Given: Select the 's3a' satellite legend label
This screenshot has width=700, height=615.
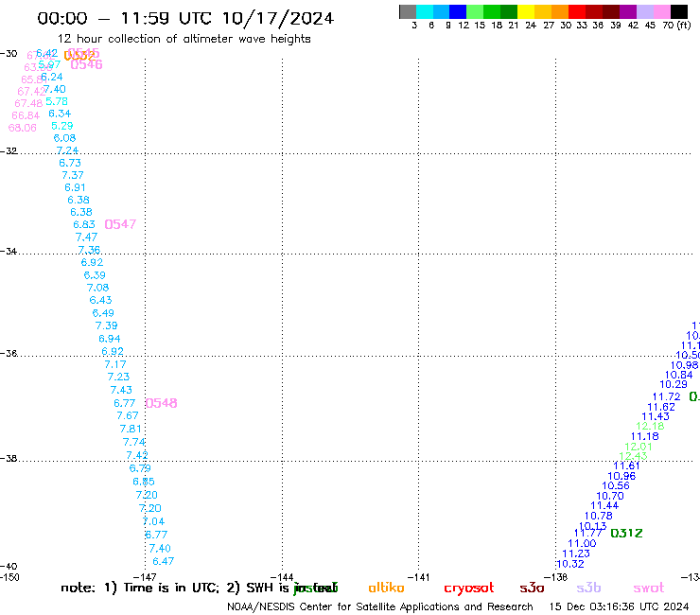Looking at the screenshot, I should pyautogui.click(x=532, y=588).
